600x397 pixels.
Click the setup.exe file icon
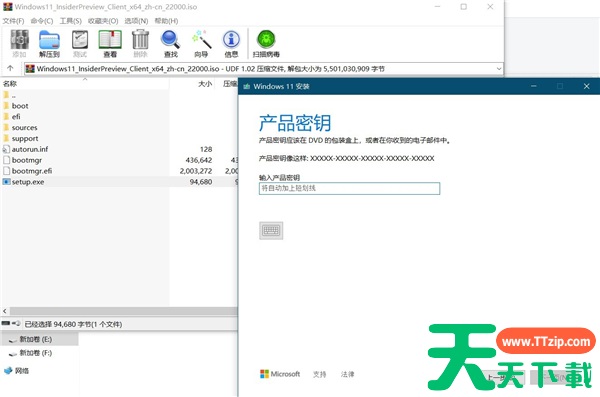[x=6, y=181]
